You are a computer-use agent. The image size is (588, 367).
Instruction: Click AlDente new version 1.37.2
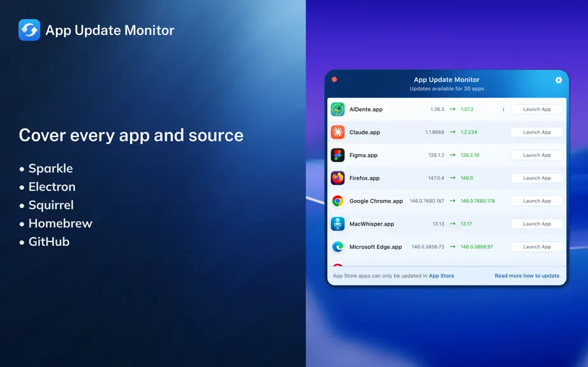click(x=467, y=110)
